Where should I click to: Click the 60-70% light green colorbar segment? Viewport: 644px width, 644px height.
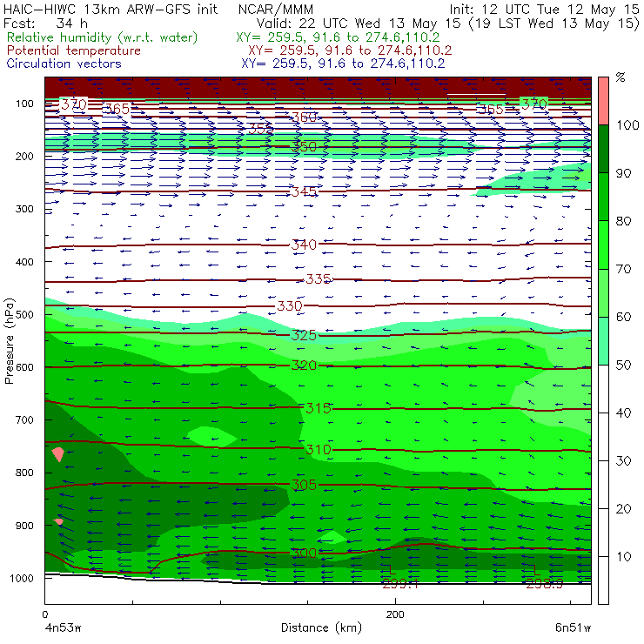(603, 292)
